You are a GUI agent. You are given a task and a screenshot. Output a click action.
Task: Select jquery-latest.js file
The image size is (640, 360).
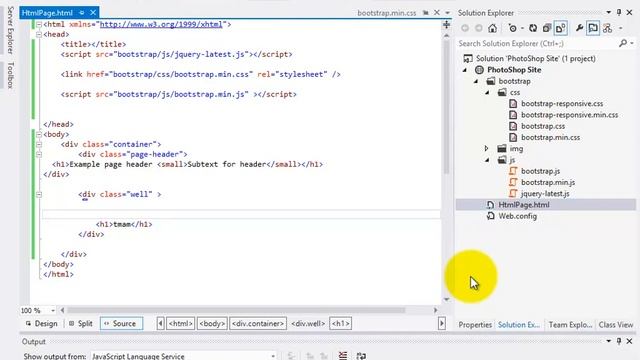[545, 193]
